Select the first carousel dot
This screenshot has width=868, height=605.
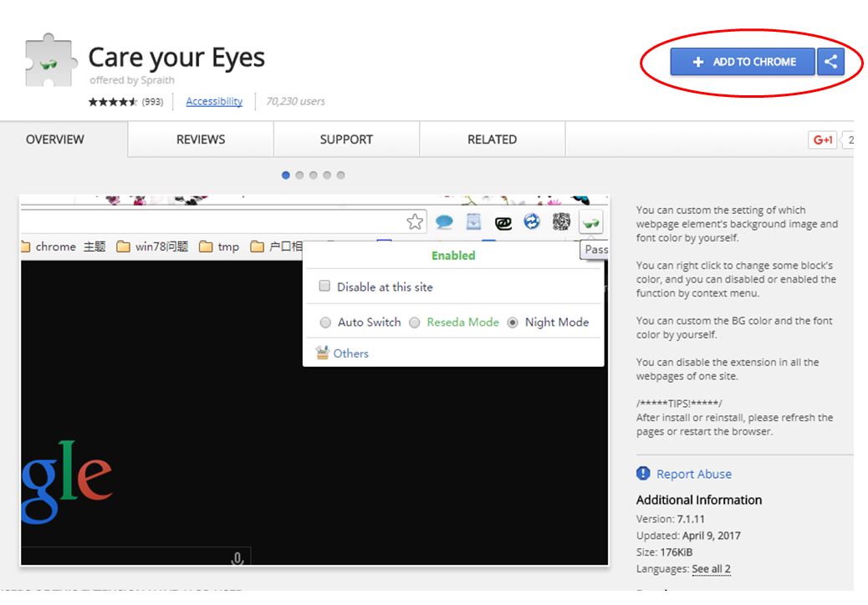[x=286, y=175]
